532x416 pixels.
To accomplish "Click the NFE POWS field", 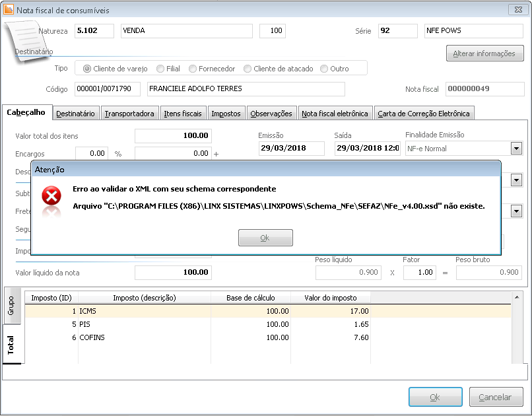I will (474, 31).
